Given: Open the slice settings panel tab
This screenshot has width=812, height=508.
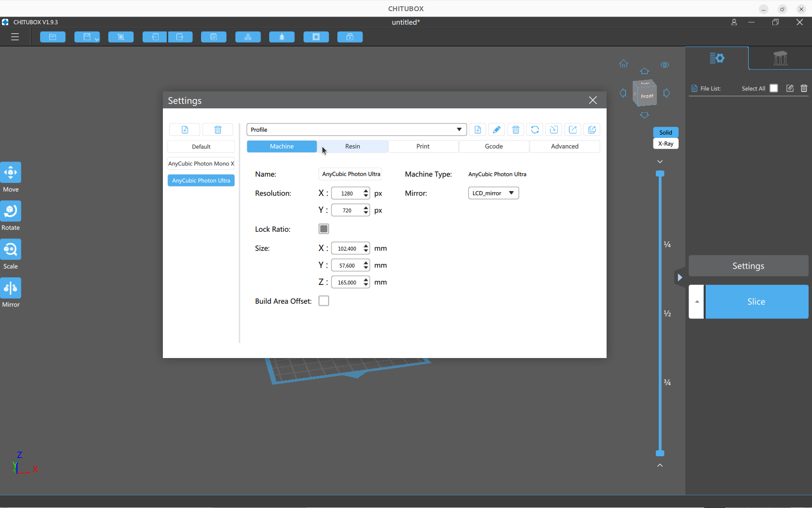Looking at the screenshot, I should pyautogui.click(x=717, y=59).
